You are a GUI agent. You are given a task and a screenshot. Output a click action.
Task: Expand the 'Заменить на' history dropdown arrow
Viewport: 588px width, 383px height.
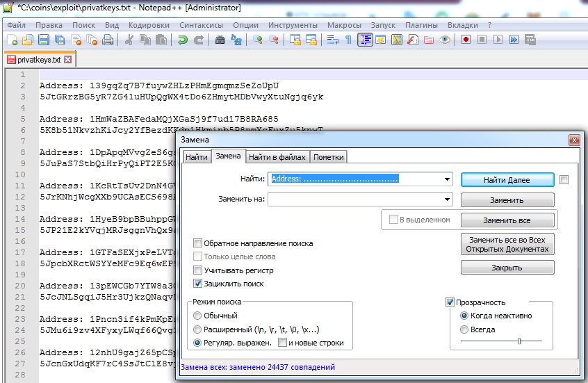click(x=447, y=199)
